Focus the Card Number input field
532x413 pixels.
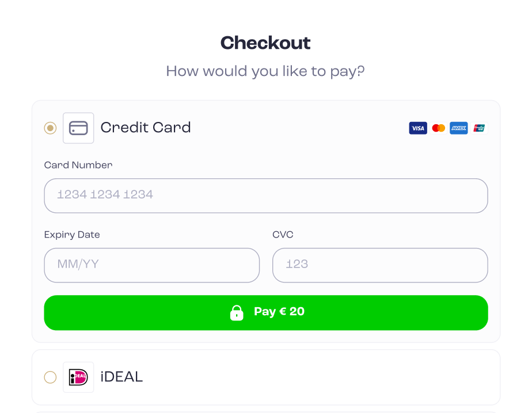click(x=266, y=196)
